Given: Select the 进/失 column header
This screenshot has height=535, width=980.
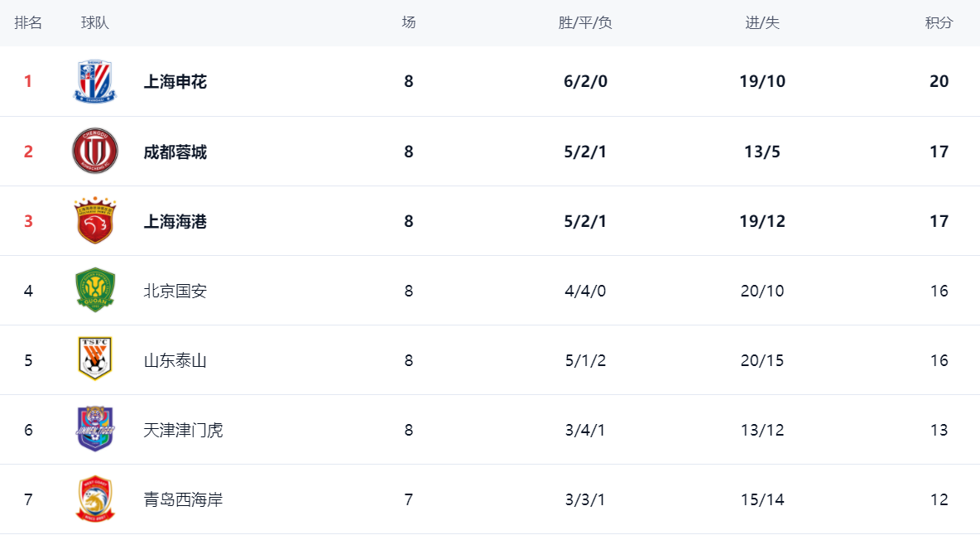Looking at the screenshot, I should 761,23.
